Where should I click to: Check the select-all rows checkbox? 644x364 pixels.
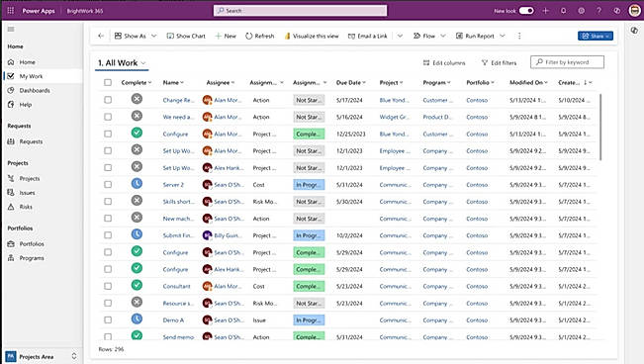108,82
